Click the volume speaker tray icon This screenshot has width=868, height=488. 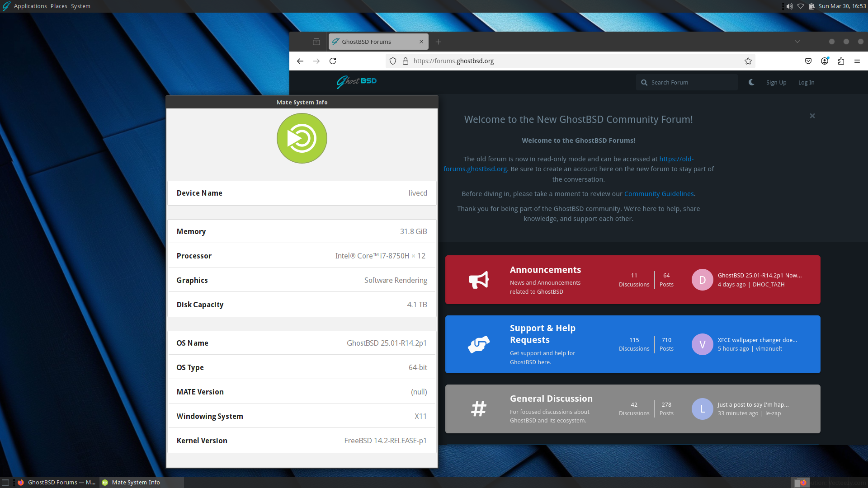[789, 6]
